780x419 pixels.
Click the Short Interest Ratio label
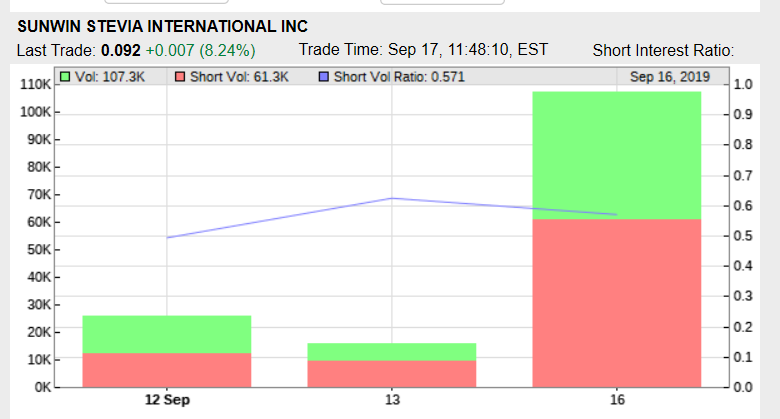point(663,50)
